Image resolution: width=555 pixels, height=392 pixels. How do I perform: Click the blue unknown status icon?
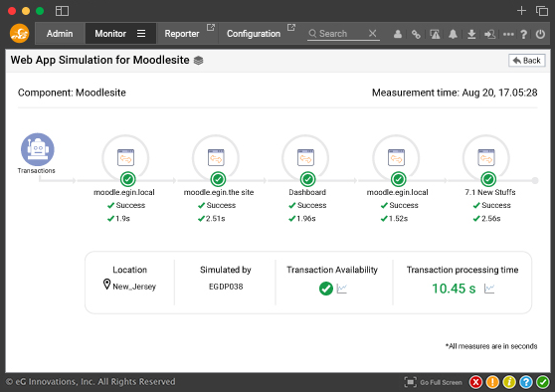coord(526,382)
